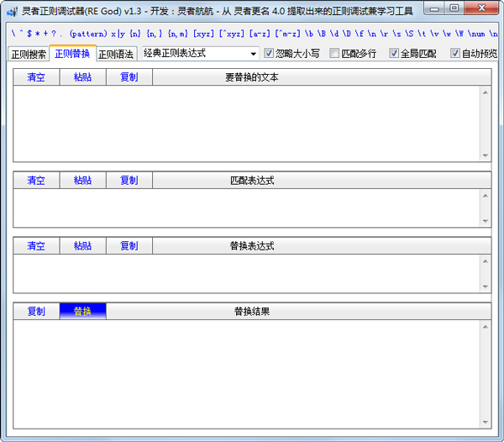Viewport: 504px width, 442px height.
Task: Insert the {n,m} quantifier token
Action: click(177, 34)
